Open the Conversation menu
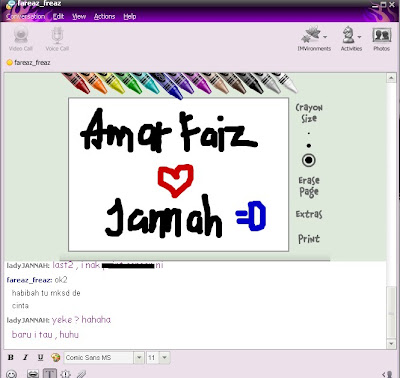 click(x=26, y=16)
